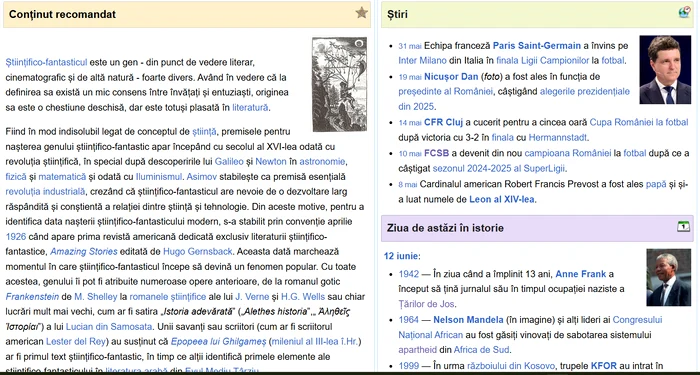Open the alegerile prezidențiale din 2025 link
Viewport: 700px width, 375px height.
(x=585, y=92)
